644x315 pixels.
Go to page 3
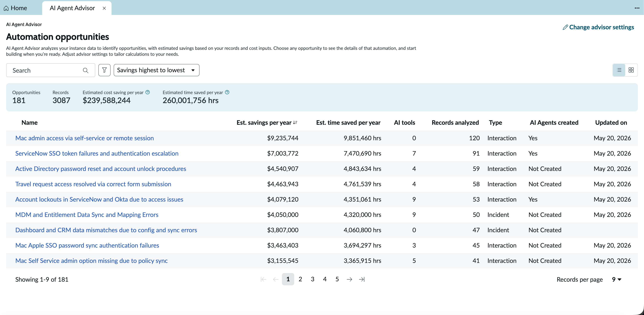coord(312,279)
